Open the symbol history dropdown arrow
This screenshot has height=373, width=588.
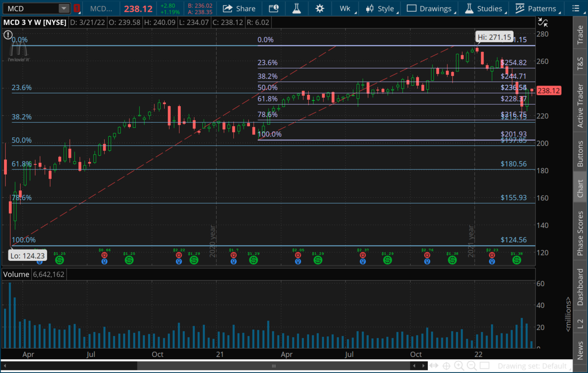pos(64,8)
